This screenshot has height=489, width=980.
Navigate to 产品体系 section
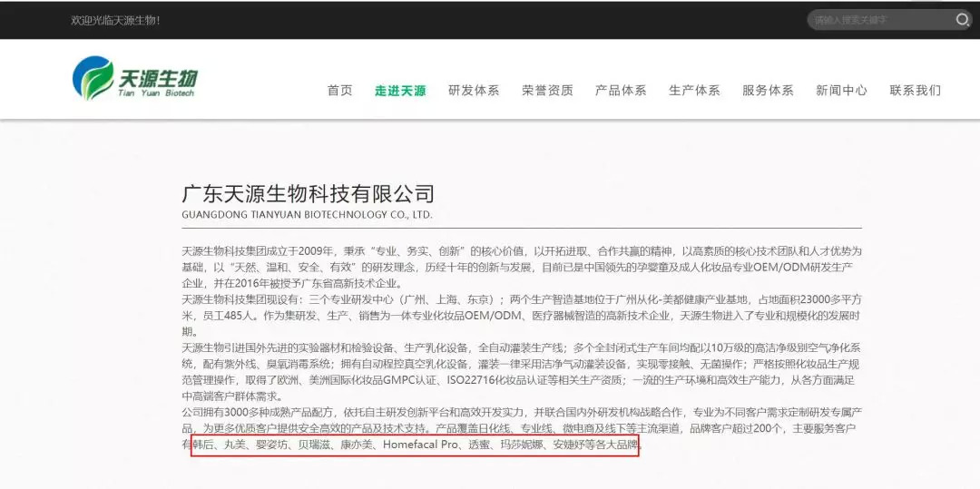(621, 91)
